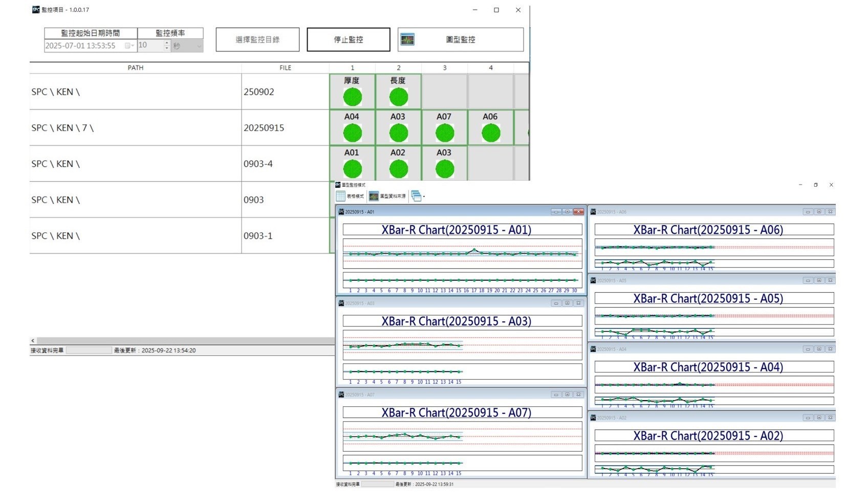This screenshot has height=504, width=867.
Task: Click the 選擇監控目錄 button
Action: 257,40
